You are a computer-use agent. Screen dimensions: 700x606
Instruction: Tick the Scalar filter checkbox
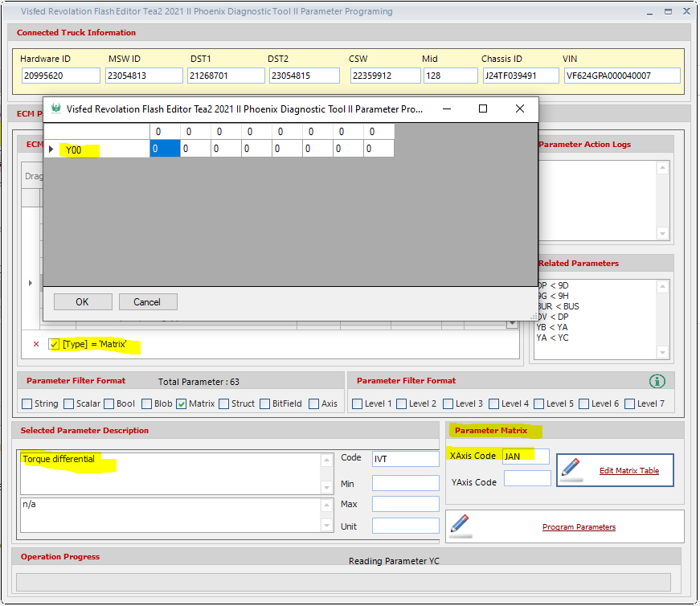[69, 403]
